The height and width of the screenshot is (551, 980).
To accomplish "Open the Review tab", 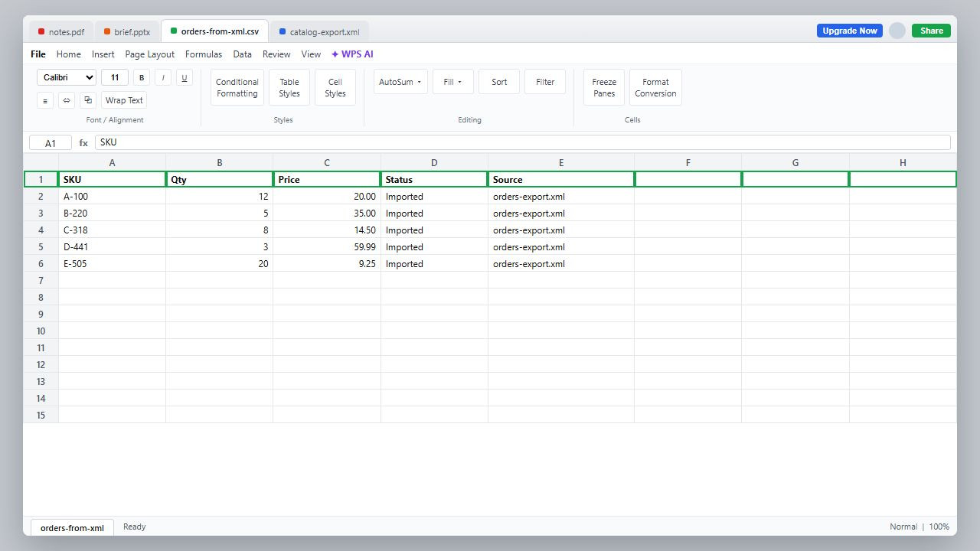I will 276,54.
